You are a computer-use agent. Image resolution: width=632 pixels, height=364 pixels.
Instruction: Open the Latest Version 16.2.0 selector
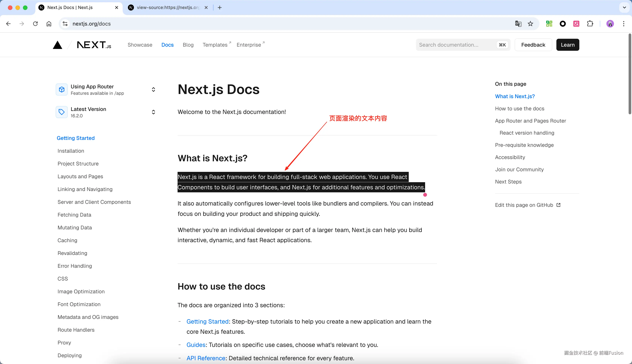point(153,112)
